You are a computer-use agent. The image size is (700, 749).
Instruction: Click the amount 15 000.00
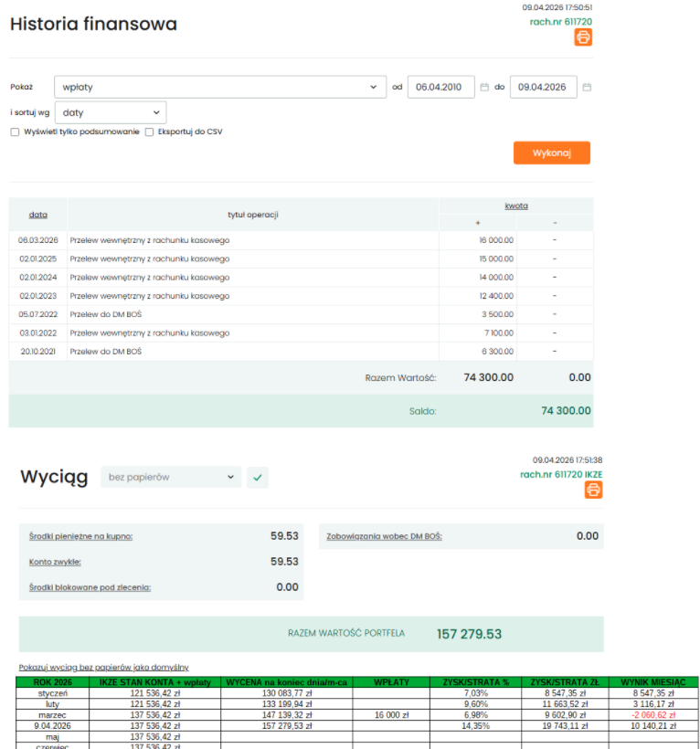[496, 258]
